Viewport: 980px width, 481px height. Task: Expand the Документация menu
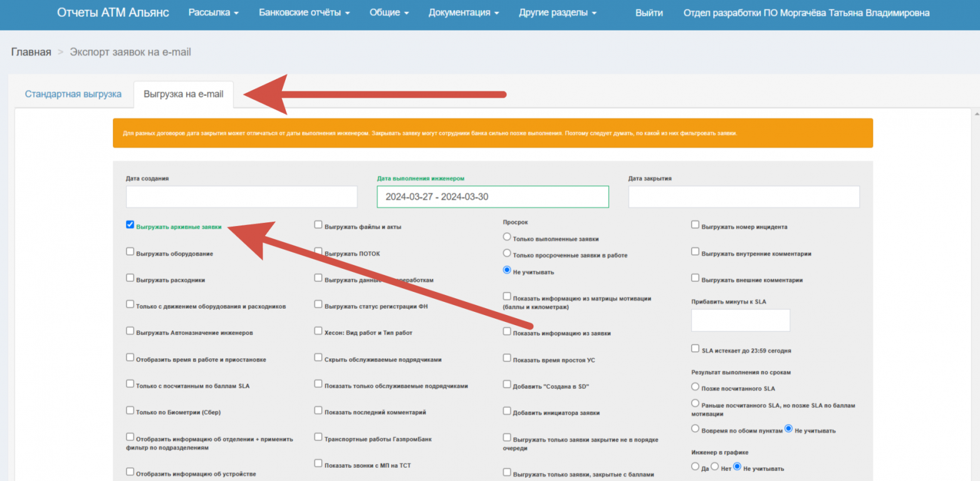pyautogui.click(x=464, y=13)
